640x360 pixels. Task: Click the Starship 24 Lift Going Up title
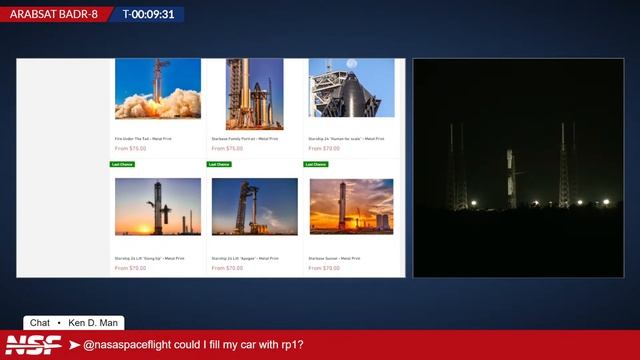pos(149,258)
